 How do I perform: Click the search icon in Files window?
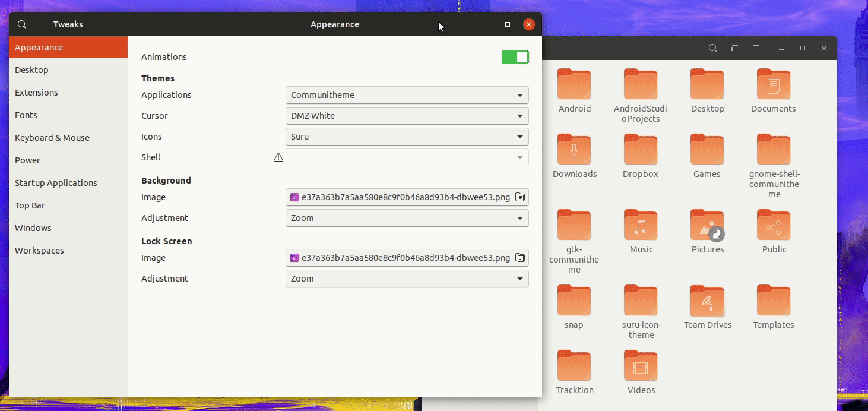713,48
